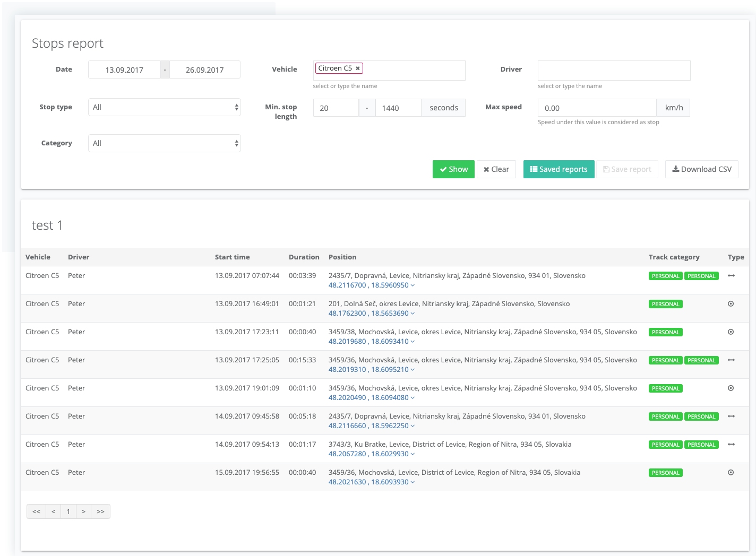This screenshot has height=556, width=756.
Task: Click the Track category column header
Action: [x=674, y=257]
